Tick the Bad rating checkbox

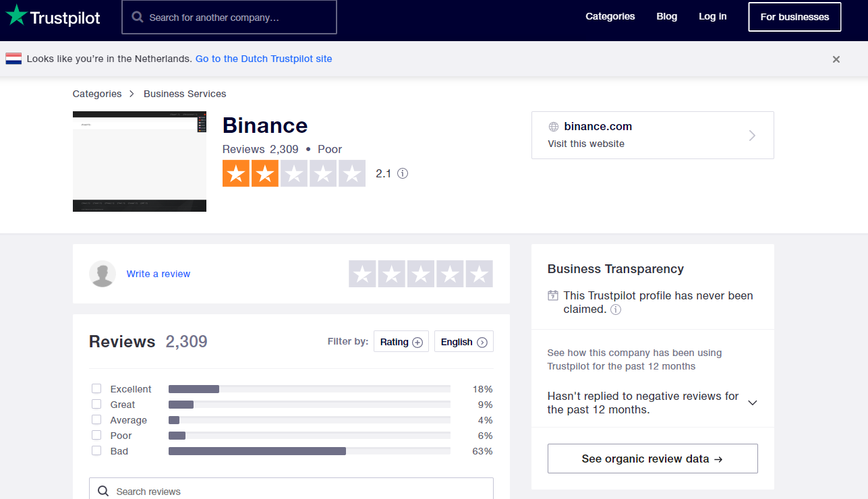click(x=96, y=451)
